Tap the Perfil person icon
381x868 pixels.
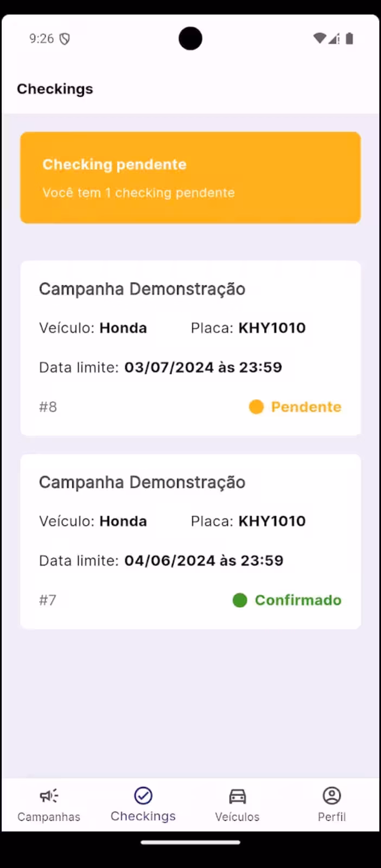332,796
